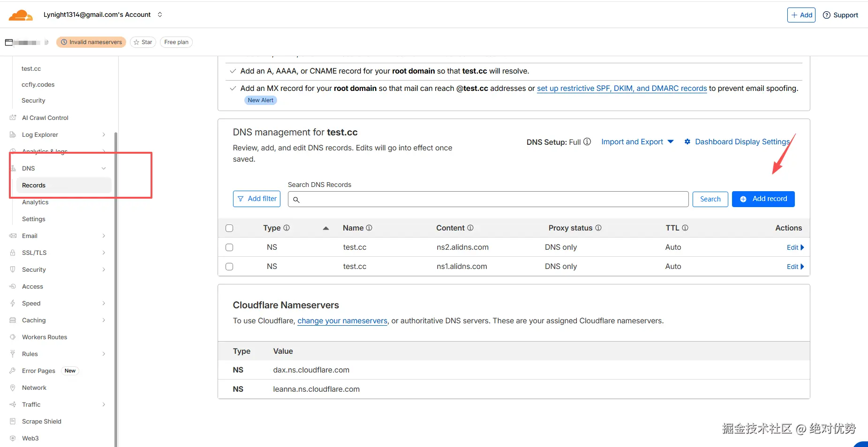Viewport: 868px width, 447px height.
Task: Toggle the select-all DNS records checkbox
Action: [229, 228]
